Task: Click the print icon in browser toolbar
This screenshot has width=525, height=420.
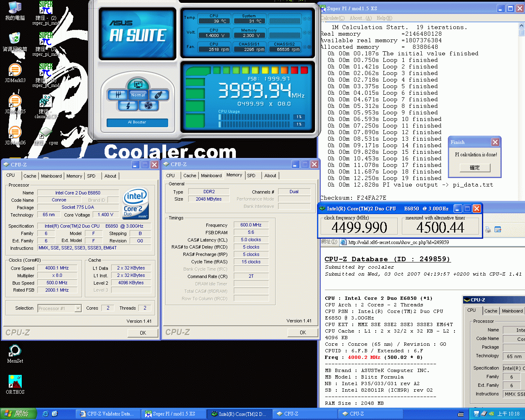Action: tap(488, 230)
